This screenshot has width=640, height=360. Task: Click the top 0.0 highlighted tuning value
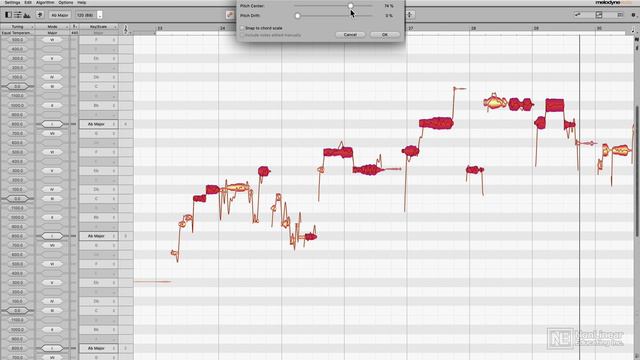[x=17, y=87]
